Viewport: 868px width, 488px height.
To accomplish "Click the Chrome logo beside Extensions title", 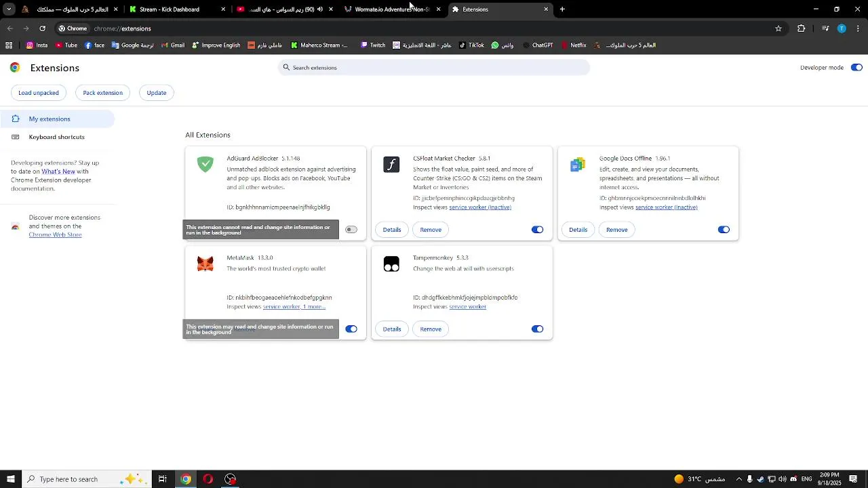I will pyautogui.click(x=15, y=68).
